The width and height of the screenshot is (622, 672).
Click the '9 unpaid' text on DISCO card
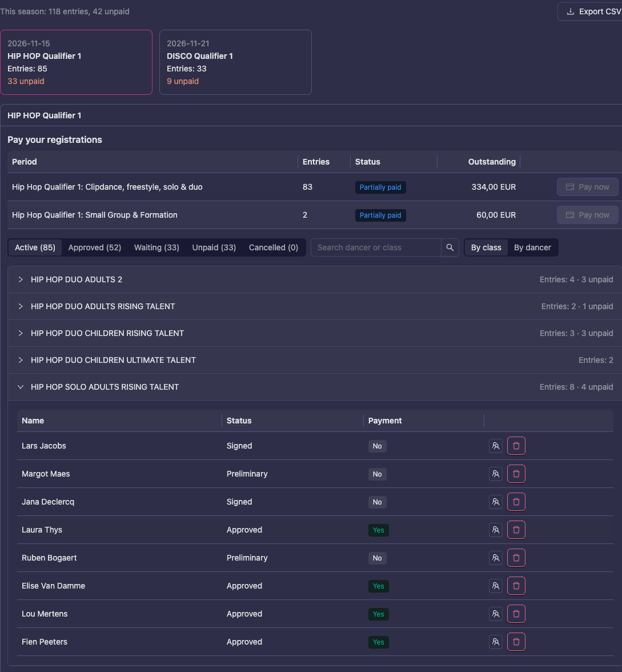183,81
